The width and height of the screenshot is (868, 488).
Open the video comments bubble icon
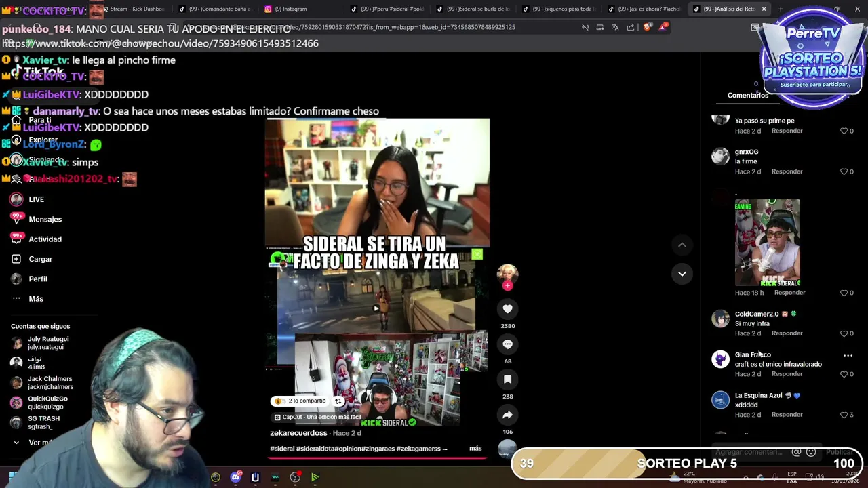[x=507, y=344]
